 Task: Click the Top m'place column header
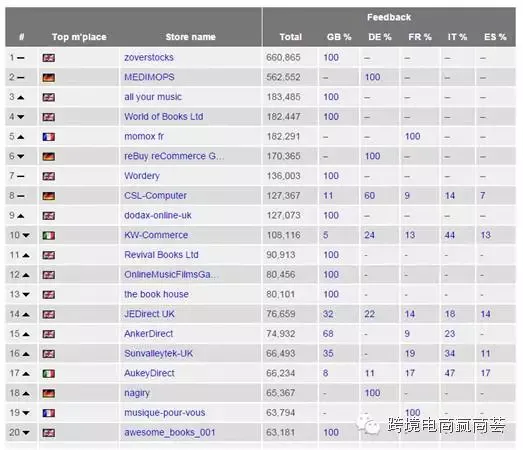[79, 37]
